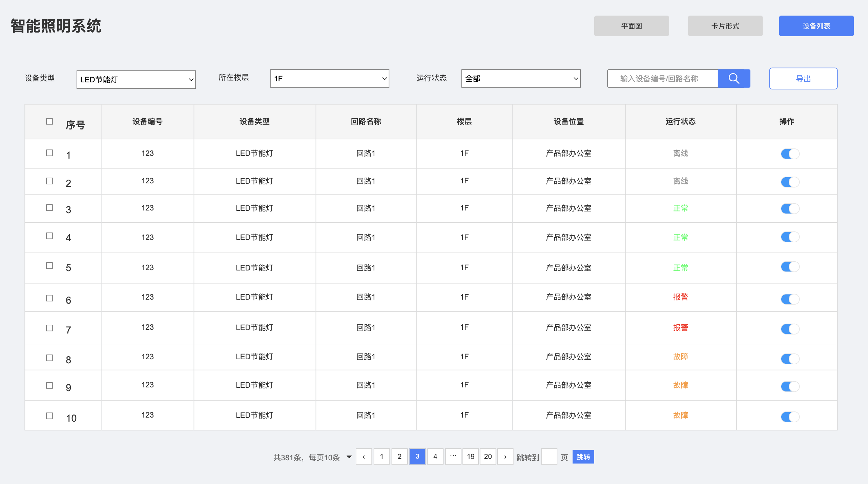Click the pagination ellipsis icon

coord(453,457)
